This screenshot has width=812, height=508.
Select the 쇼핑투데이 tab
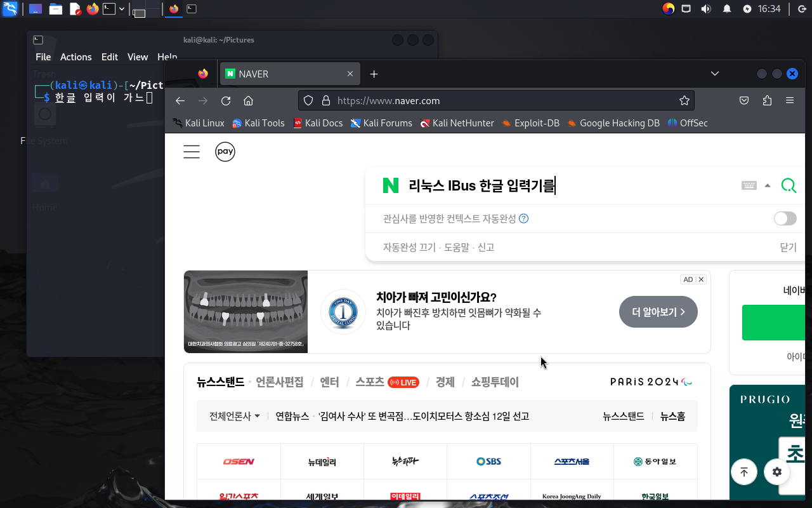[495, 382]
